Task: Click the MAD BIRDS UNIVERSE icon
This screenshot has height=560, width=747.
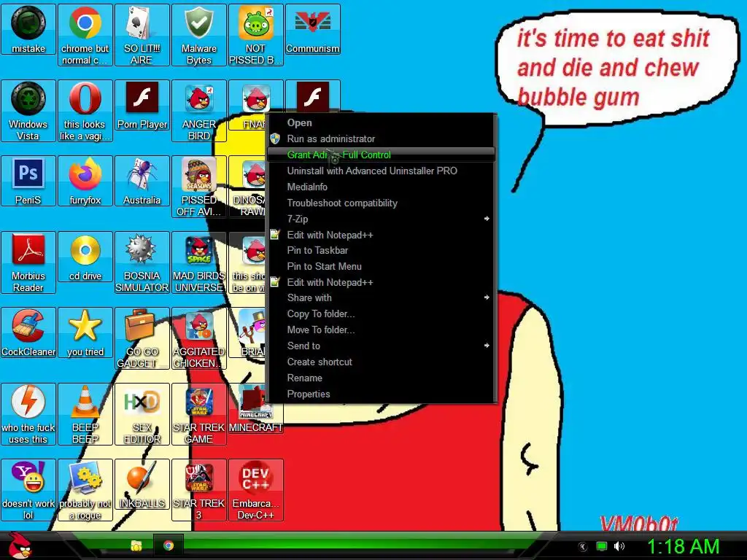Action: click(198, 262)
